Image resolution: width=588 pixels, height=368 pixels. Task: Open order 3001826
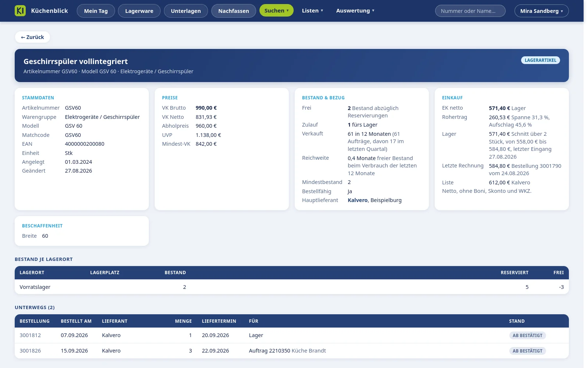pos(30,351)
